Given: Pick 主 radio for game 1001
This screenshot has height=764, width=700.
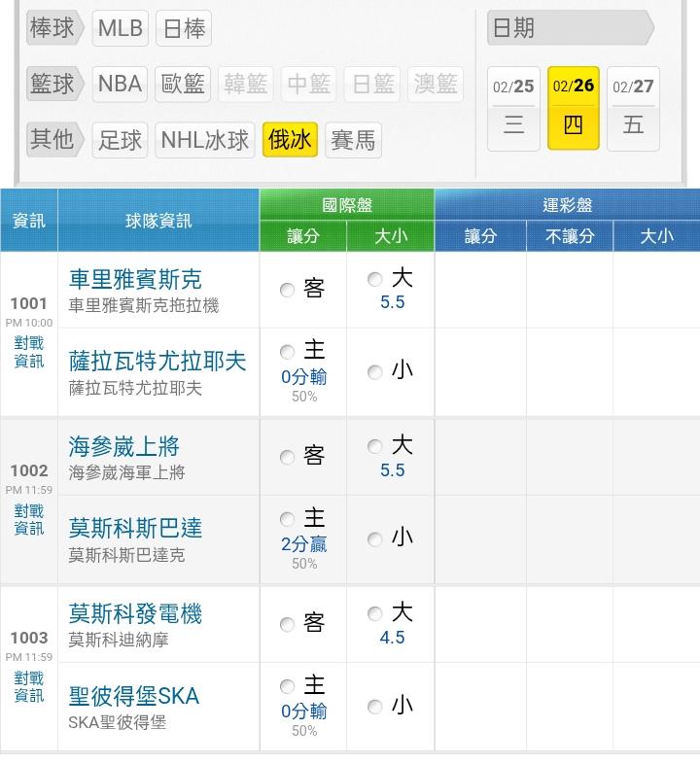Looking at the screenshot, I should click(287, 352).
